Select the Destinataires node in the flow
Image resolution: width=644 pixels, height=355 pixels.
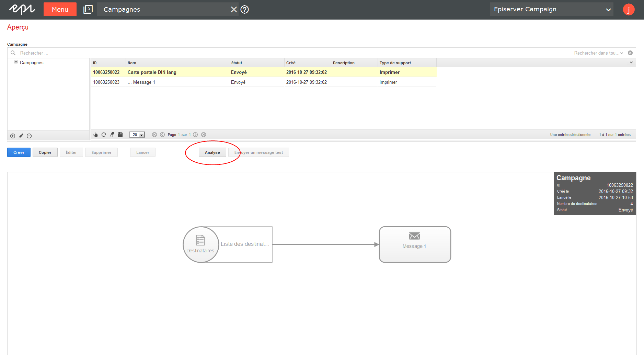coord(201,244)
